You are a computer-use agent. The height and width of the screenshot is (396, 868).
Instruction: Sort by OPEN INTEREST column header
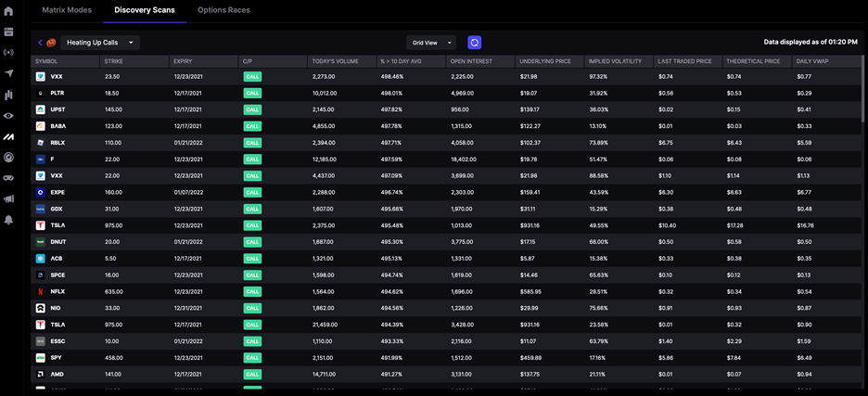tap(472, 61)
